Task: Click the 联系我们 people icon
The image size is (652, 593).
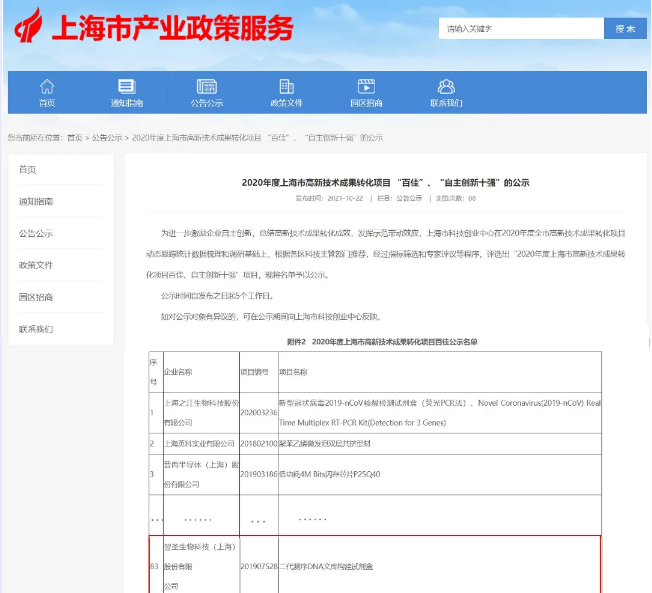Action: pyautogui.click(x=446, y=86)
